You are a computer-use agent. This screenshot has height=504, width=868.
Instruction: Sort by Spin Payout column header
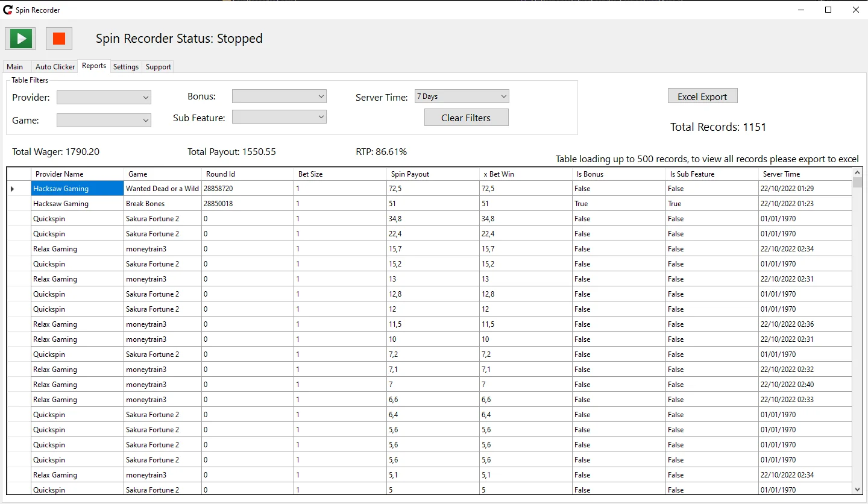pos(433,174)
